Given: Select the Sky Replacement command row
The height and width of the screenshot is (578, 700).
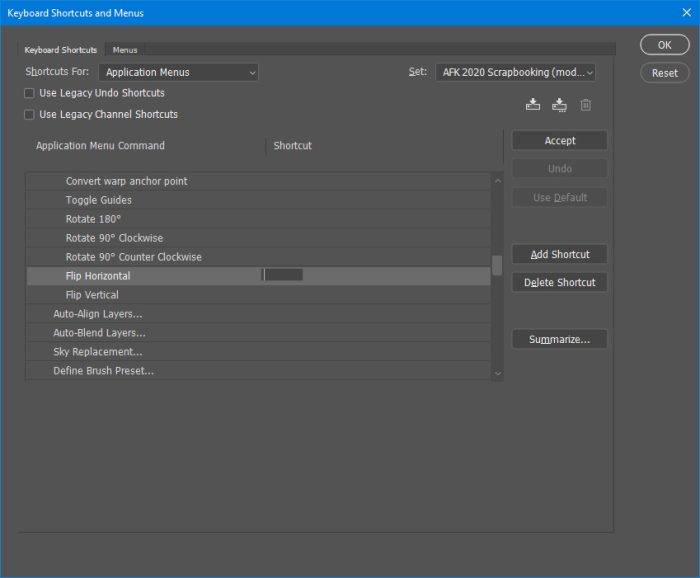Looking at the screenshot, I should pos(97,352).
